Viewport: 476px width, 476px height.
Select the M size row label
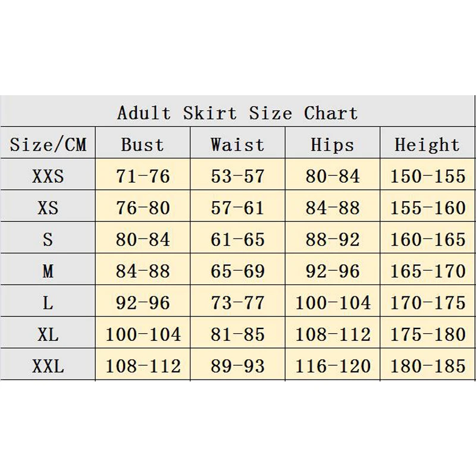pyautogui.click(x=48, y=271)
